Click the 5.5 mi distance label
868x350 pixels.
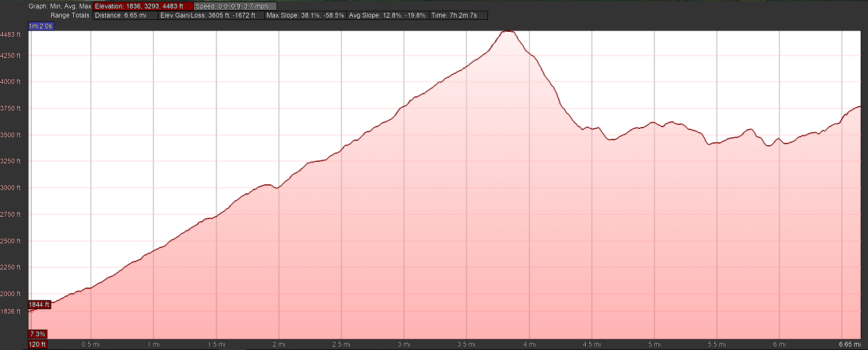pos(717,344)
